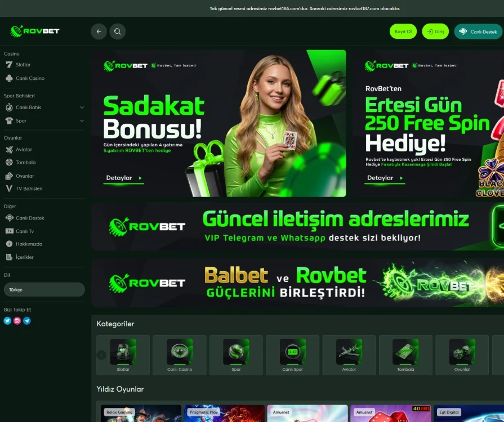This screenshot has height=422, width=504.
Task: Open the Güncel iletişim adreslerimiz banner
Action: [298, 226]
